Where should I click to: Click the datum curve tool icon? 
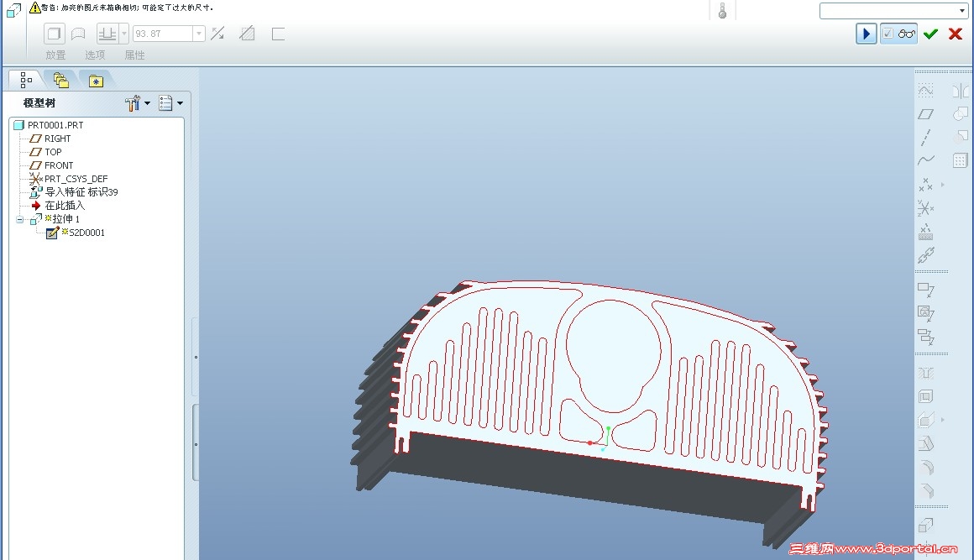tap(925, 160)
